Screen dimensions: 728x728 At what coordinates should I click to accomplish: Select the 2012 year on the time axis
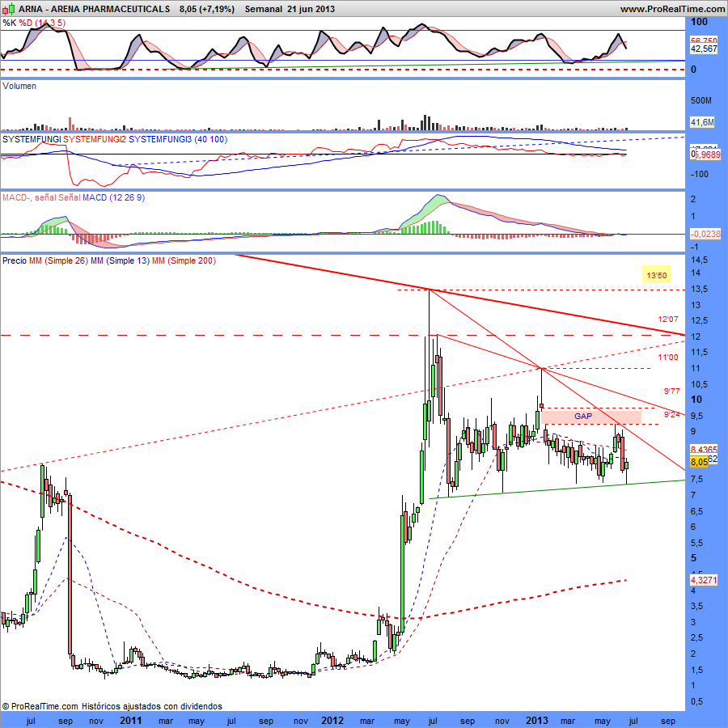coord(332,721)
